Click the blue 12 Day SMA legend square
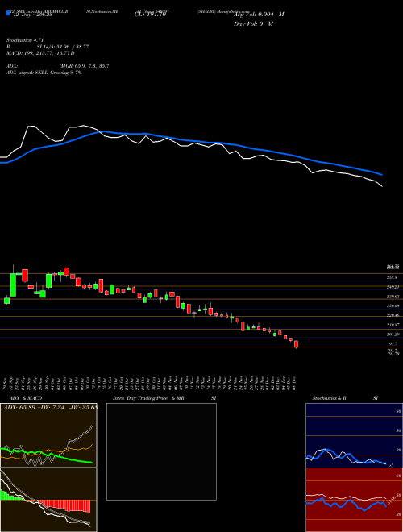 pyautogui.click(x=8, y=13)
